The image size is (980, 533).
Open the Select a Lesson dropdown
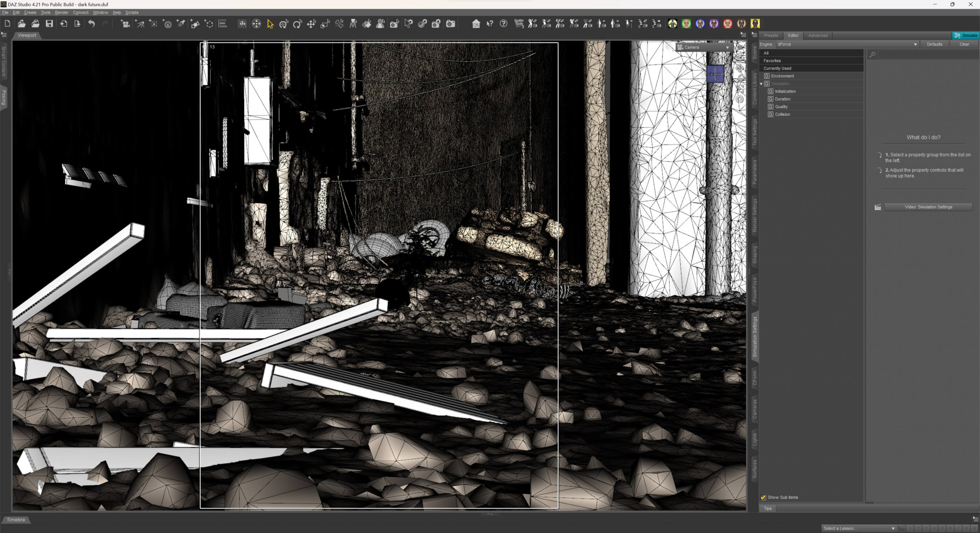(859, 528)
